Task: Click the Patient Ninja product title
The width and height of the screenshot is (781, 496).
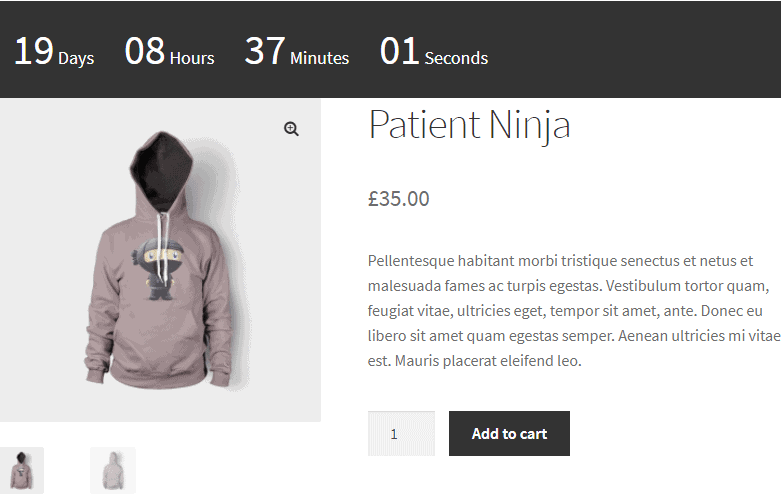Action: coord(469,125)
